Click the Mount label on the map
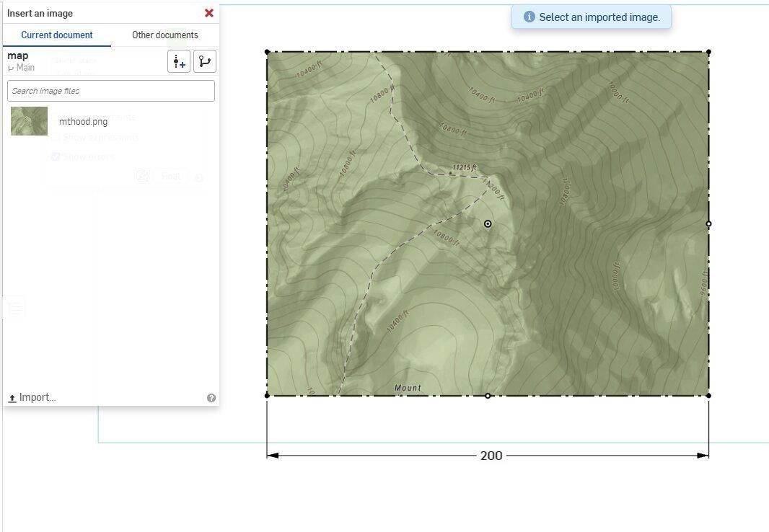 click(408, 388)
